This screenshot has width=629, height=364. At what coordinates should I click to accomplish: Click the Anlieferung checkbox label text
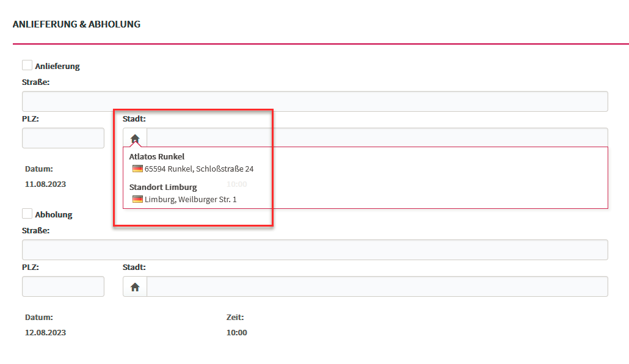(x=57, y=66)
